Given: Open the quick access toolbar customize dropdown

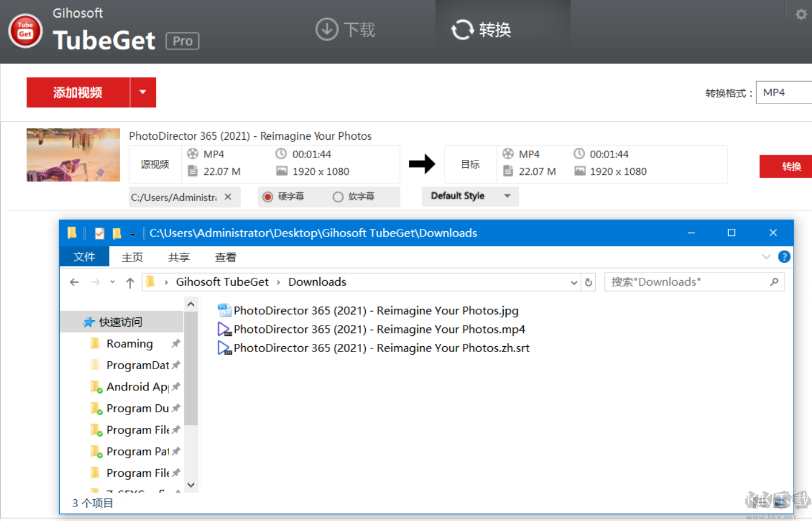Looking at the screenshot, I should coord(132,233).
